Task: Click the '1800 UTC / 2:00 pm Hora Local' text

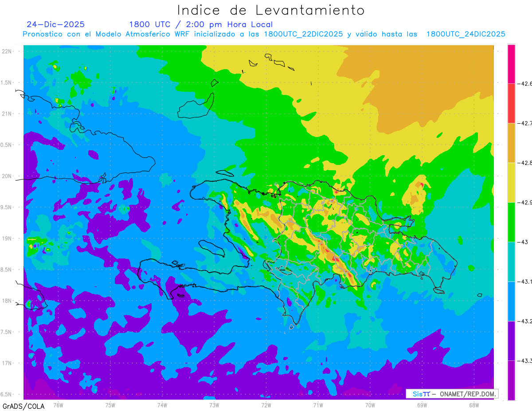Action: click(201, 25)
